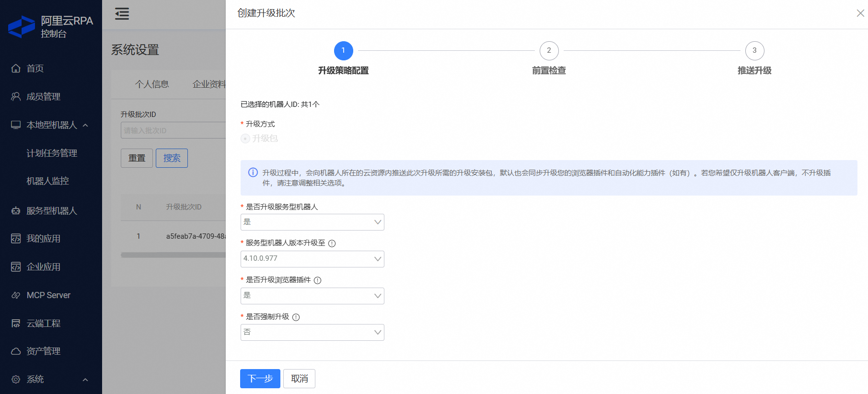Click the 已选择的机器人ID: 共1个 text

[x=280, y=104]
